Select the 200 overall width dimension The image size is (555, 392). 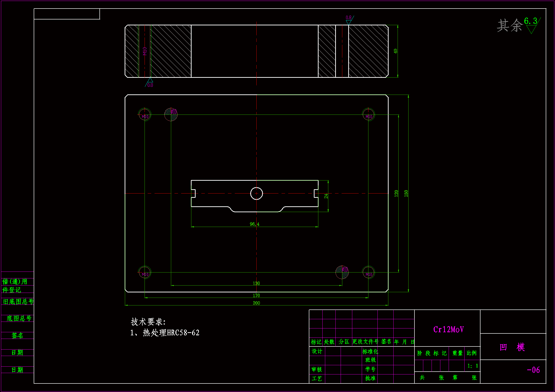[x=256, y=303]
